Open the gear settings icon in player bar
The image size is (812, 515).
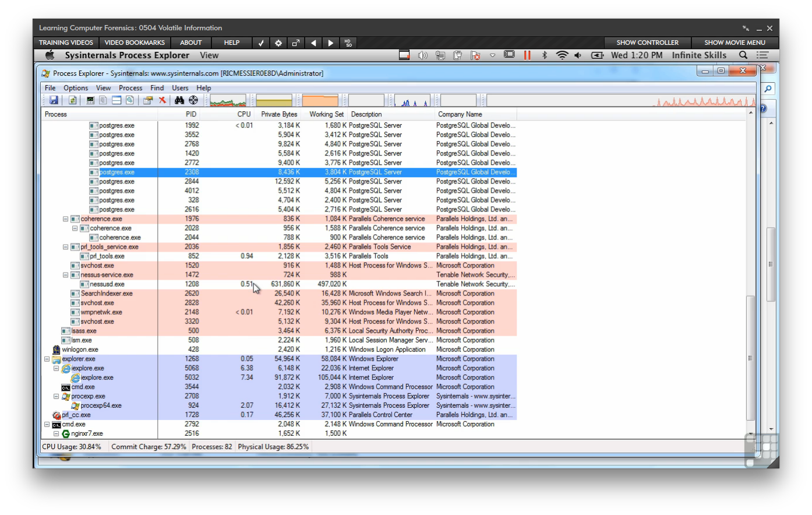pyautogui.click(x=278, y=43)
